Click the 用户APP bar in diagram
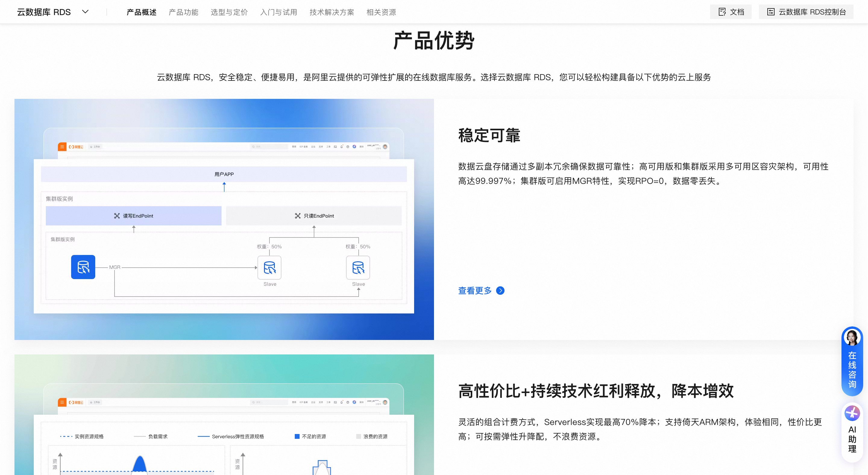The width and height of the screenshot is (868, 475). click(x=224, y=174)
